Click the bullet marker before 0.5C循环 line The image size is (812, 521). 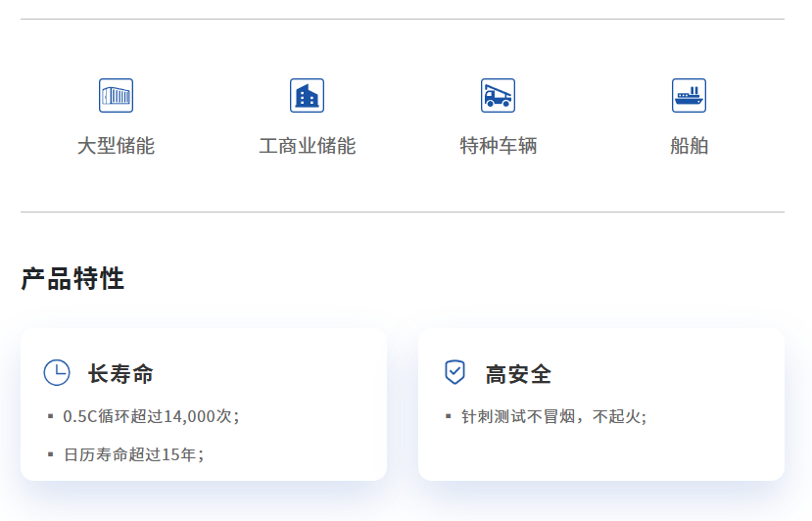pos(50,416)
